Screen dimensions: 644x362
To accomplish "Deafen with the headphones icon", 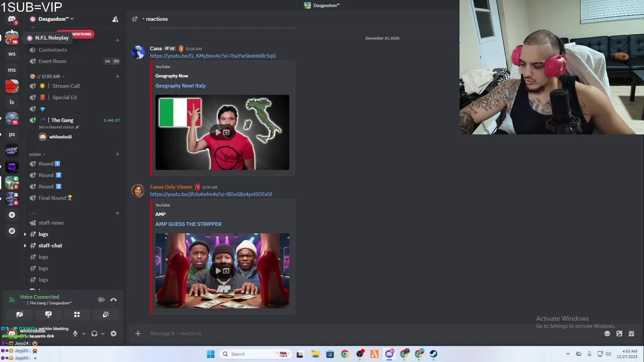I will [94, 333].
